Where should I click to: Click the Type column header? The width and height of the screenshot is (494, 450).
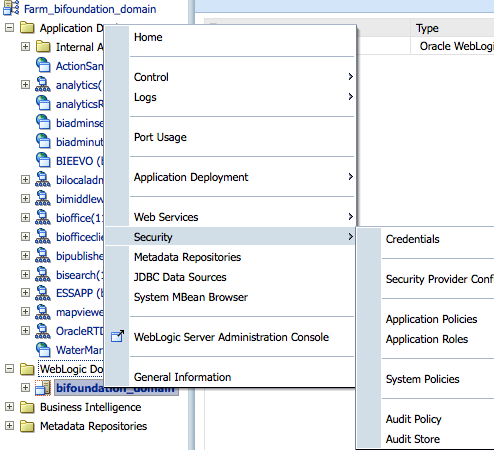[x=452, y=28]
